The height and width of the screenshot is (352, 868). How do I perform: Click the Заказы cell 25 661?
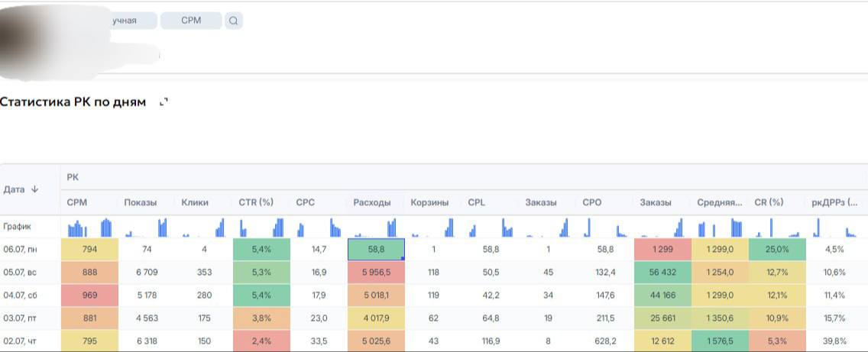pos(663,318)
